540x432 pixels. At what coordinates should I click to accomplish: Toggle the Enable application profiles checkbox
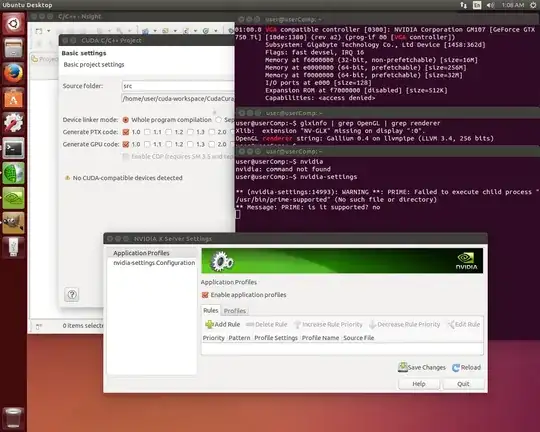[205, 295]
